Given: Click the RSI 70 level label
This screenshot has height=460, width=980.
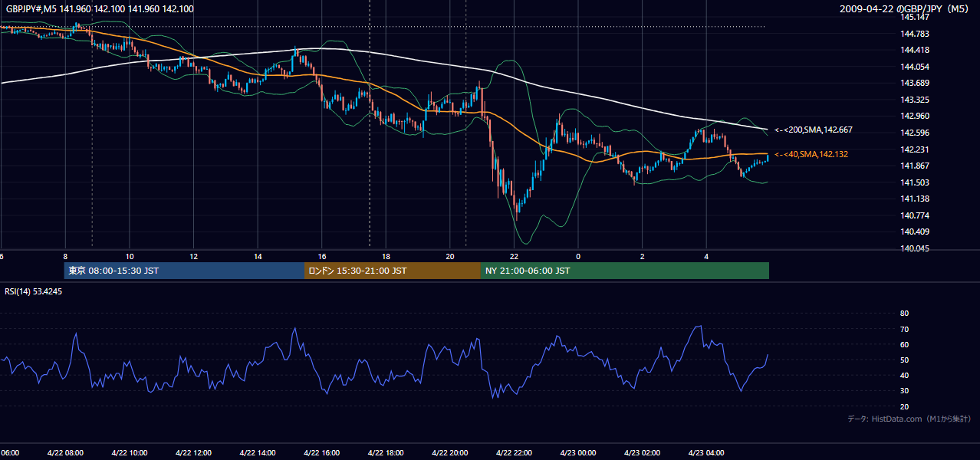Looking at the screenshot, I should (904, 329).
